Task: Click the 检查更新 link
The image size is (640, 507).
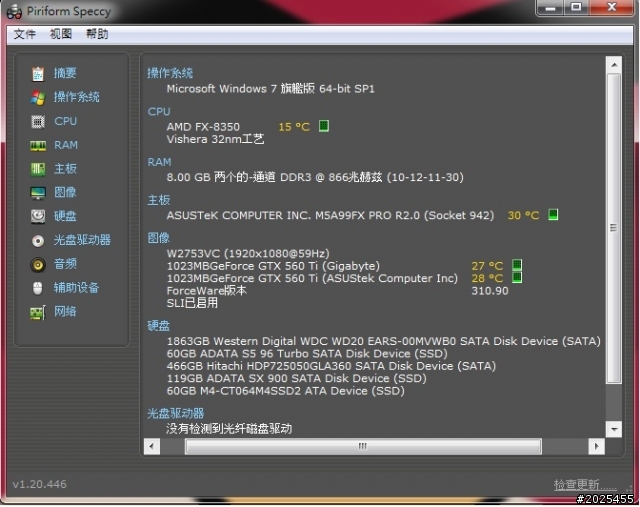Action: (585, 485)
